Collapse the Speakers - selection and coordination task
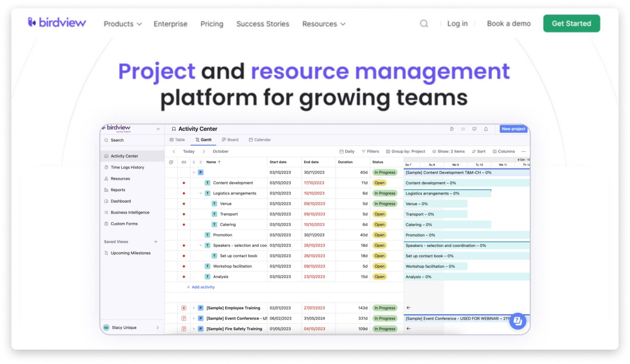The image size is (630, 364). (x=200, y=245)
